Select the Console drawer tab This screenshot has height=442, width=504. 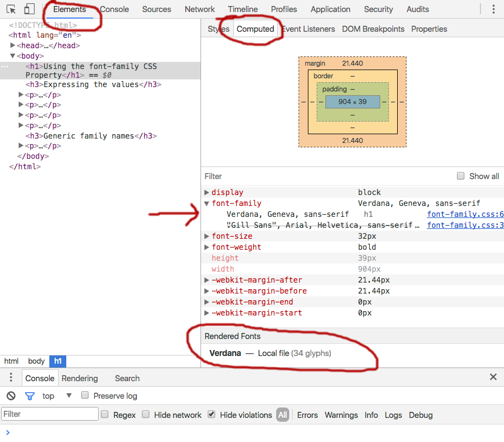[x=40, y=378]
